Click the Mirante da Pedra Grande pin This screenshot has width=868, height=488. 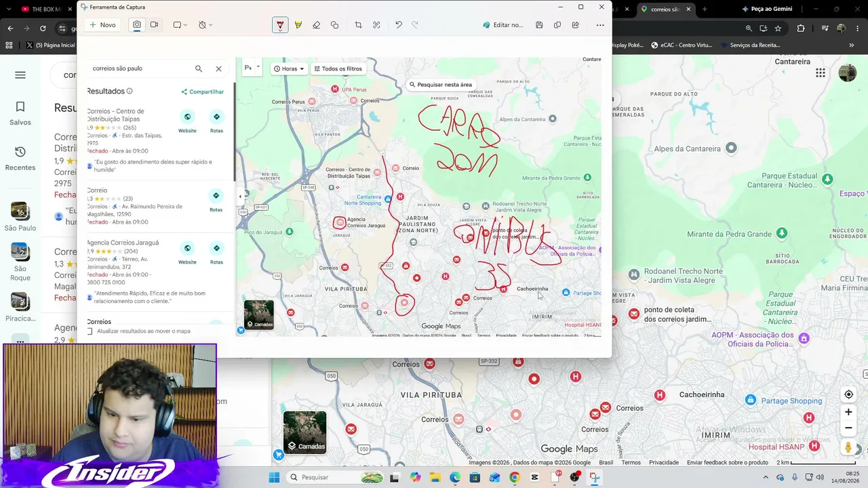point(782,234)
